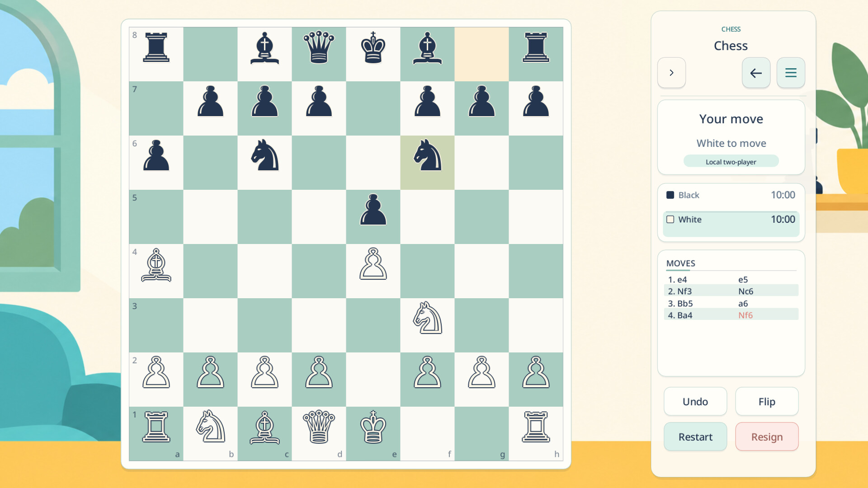The height and width of the screenshot is (488, 868).
Task: Select the white pawn on d2
Action: [x=319, y=372]
